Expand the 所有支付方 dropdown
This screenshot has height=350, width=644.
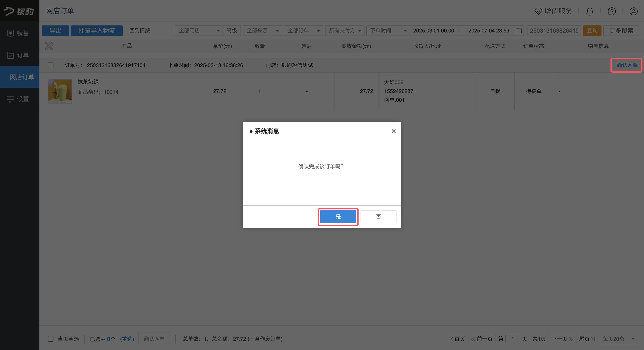coord(345,30)
